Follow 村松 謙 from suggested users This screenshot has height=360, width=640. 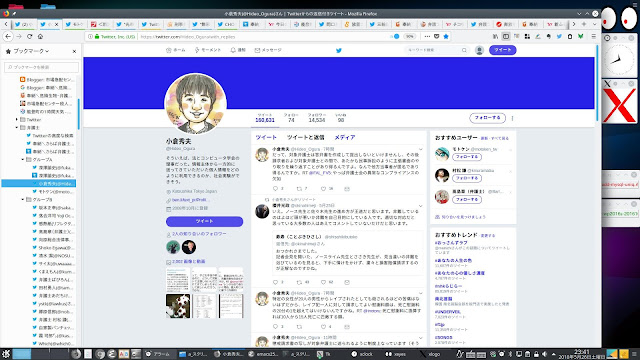click(467, 178)
